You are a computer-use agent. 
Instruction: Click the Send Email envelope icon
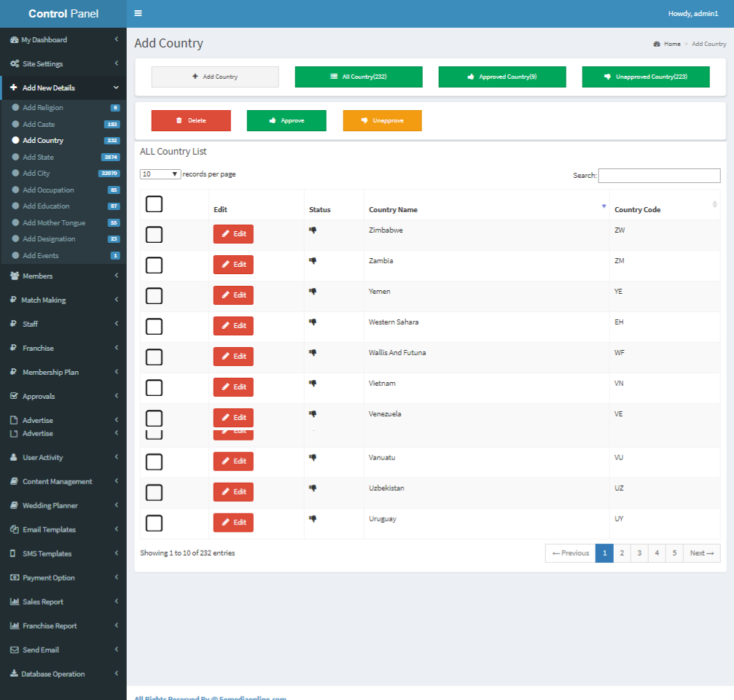[x=15, y=650]
